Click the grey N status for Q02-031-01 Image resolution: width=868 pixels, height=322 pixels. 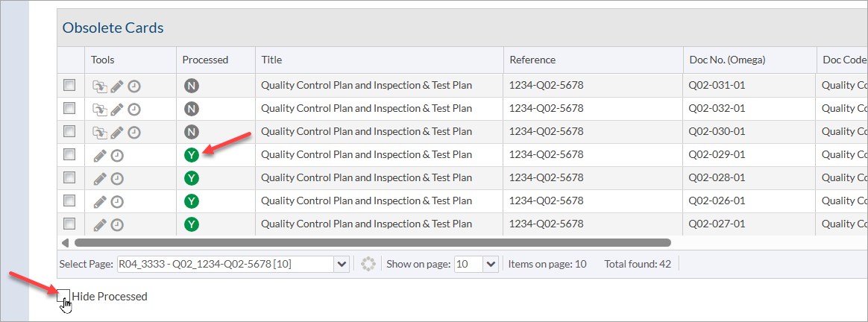point(192,86)
